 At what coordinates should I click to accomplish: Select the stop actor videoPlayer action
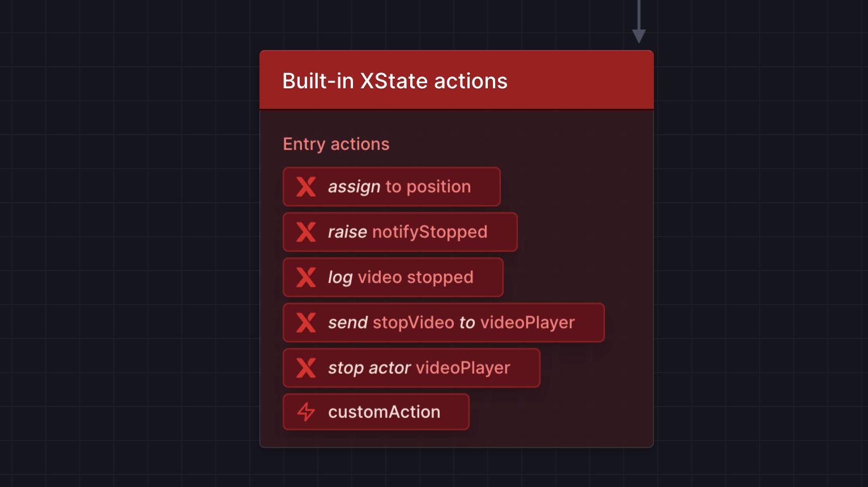pos(411,368)
